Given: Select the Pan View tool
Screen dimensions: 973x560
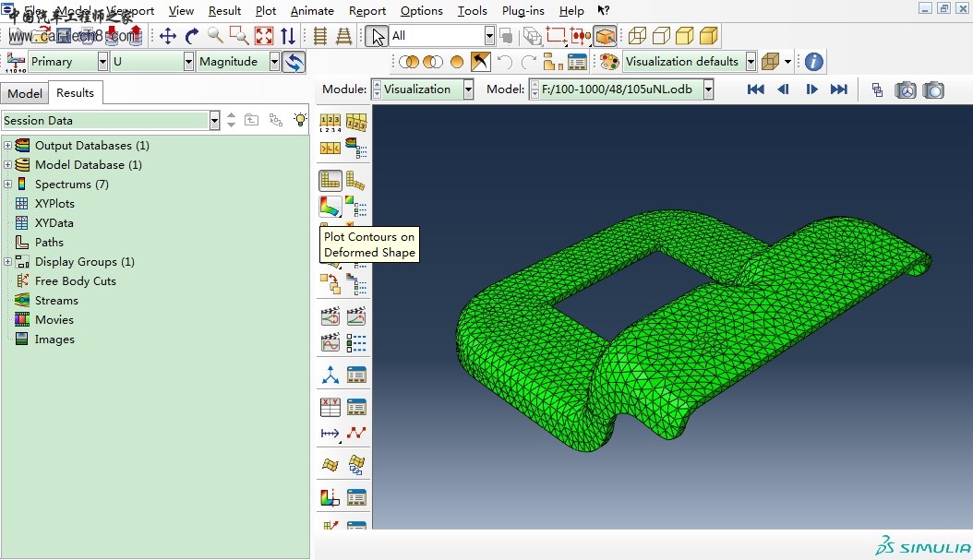Looking at the screenshot, I should click(168, 36).
